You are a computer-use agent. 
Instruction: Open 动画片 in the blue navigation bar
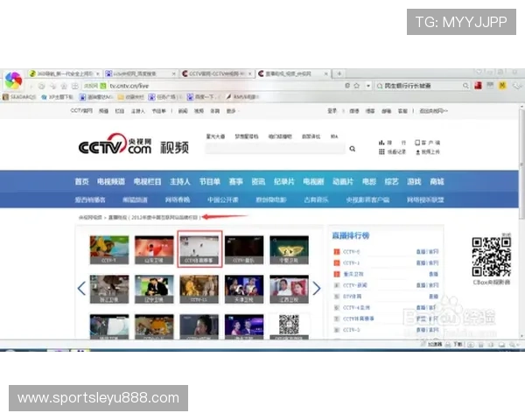pyautogui.click(x=343, y=181)
